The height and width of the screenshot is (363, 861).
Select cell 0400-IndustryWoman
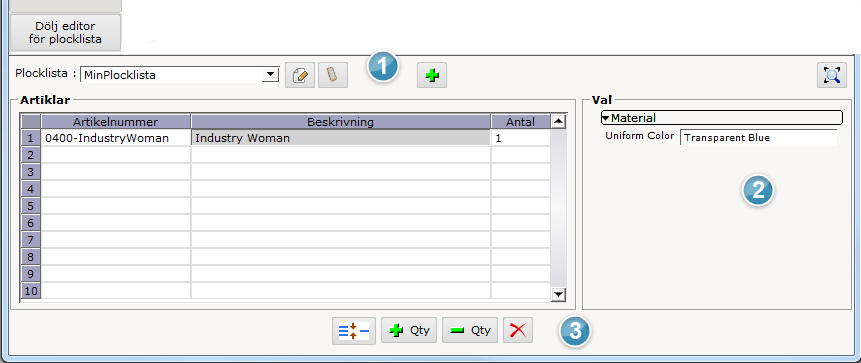pos(116,138)
